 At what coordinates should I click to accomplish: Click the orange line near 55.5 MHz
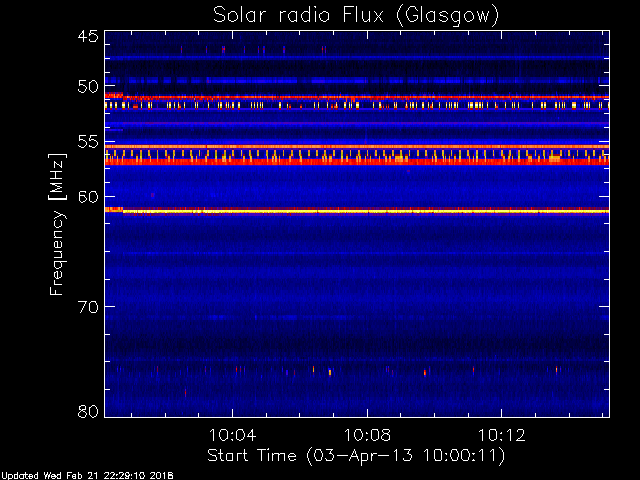(357, 146)
